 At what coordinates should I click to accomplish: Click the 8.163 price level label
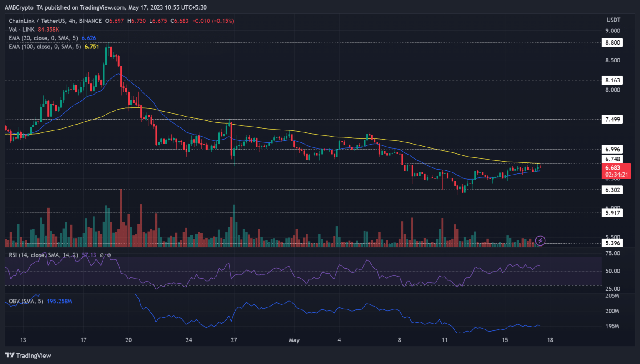click(x=612, y=80)
